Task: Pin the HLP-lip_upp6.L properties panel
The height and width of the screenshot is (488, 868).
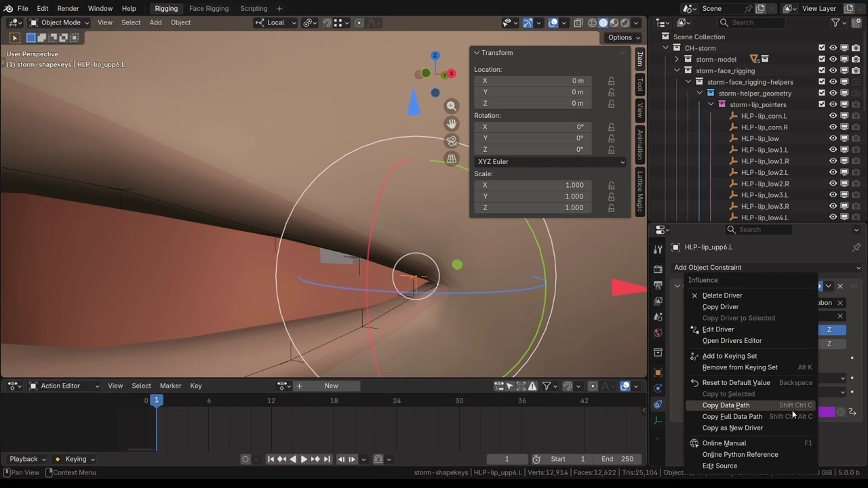Action: pos(856,247)
